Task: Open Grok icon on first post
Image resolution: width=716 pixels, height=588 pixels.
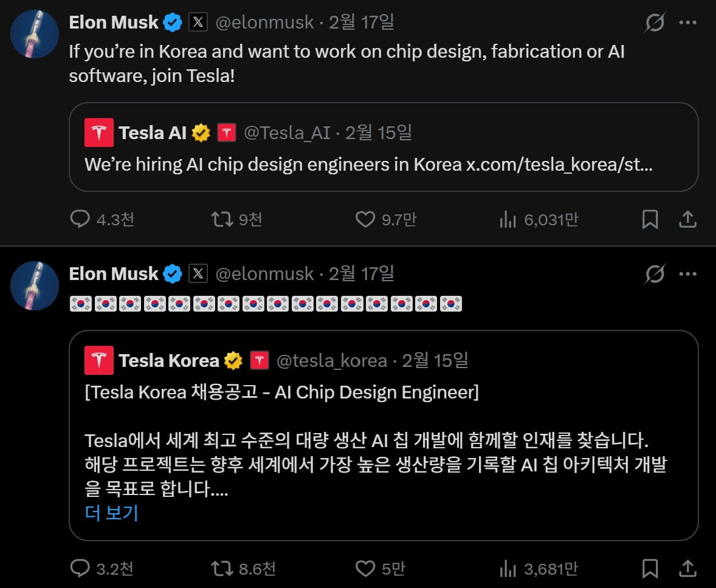Action: coord(655,23)
